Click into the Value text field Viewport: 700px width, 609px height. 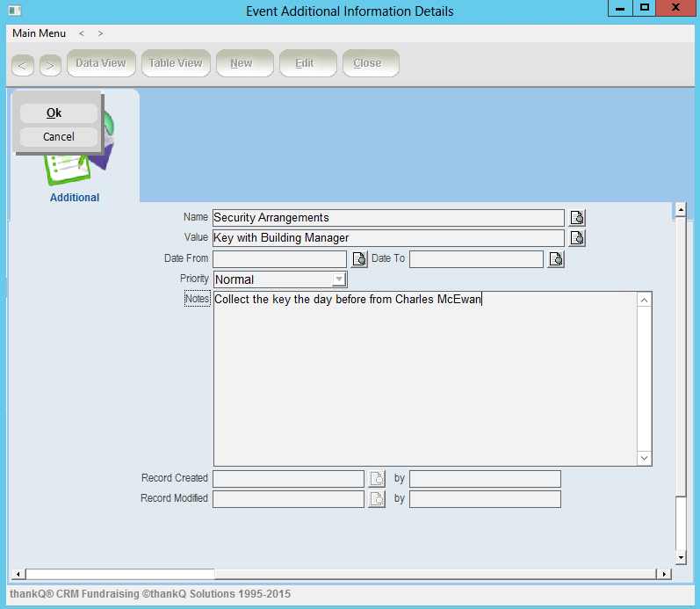click(388, 238)
